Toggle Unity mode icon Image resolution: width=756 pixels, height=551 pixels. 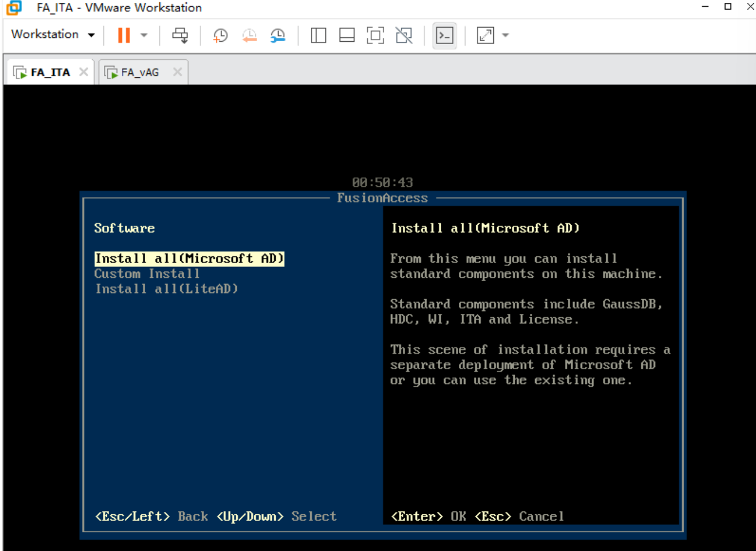404,36
